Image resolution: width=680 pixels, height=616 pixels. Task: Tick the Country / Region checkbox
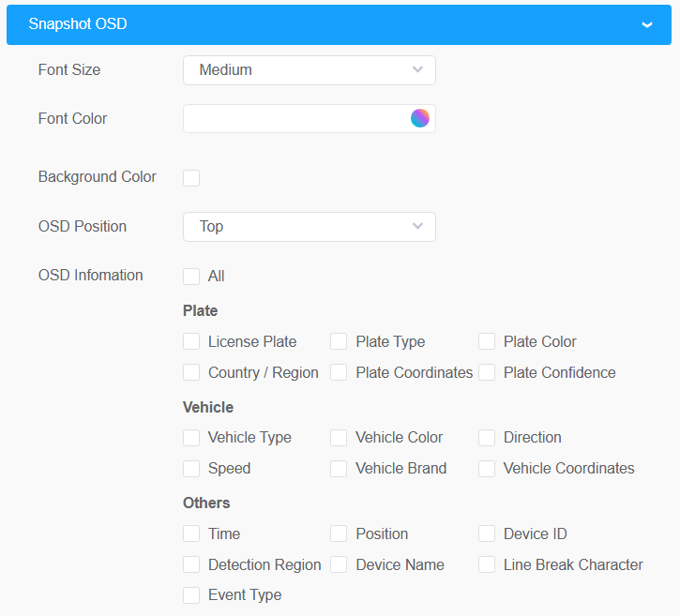click(x=191, y=372)
